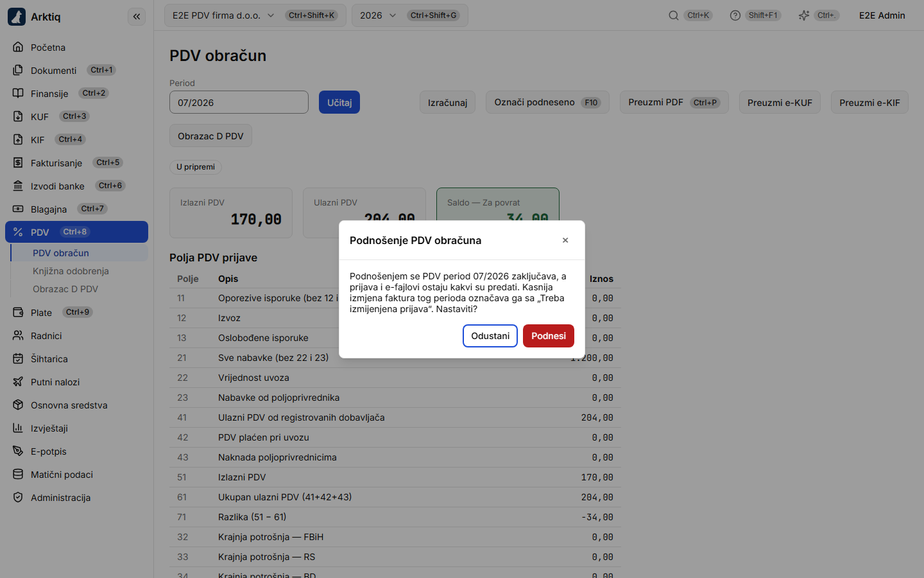Viewport: 924px width, 578px height.
Task: Click the Obrazac D PDV button below the period
Action: point(210,136)
